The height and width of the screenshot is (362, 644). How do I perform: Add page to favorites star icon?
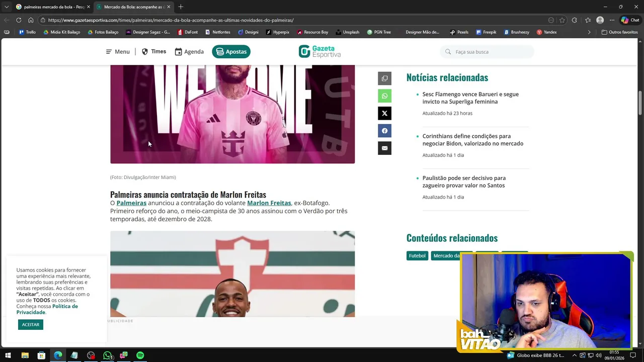click(562, 20)
